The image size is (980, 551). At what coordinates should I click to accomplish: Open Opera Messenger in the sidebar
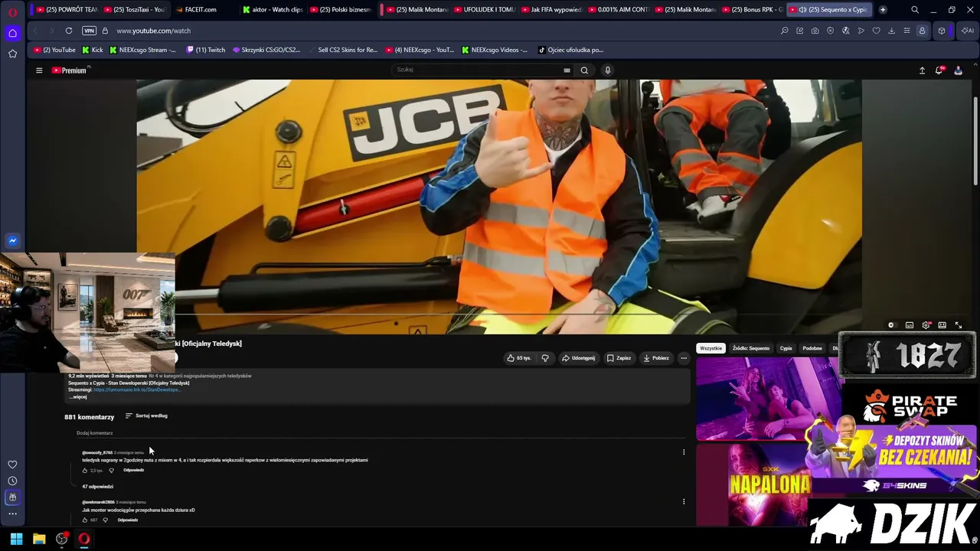coord(12,240)
